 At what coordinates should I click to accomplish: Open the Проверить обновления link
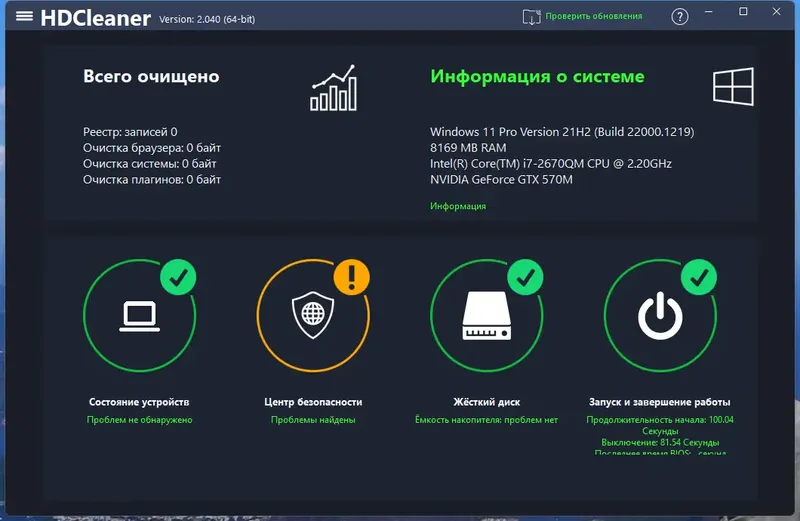[594, 16]
